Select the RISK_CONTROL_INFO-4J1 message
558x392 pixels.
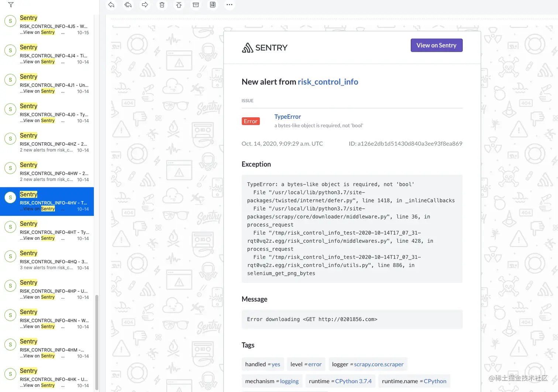47,84
